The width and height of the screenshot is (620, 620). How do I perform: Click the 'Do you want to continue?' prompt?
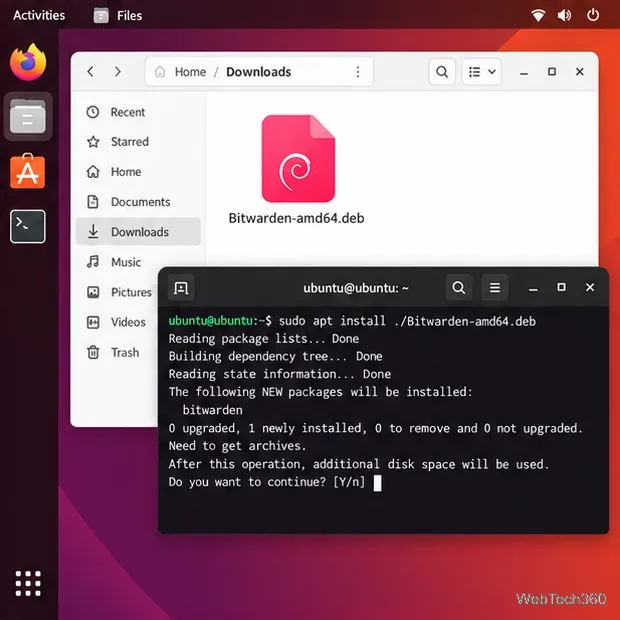267,482
